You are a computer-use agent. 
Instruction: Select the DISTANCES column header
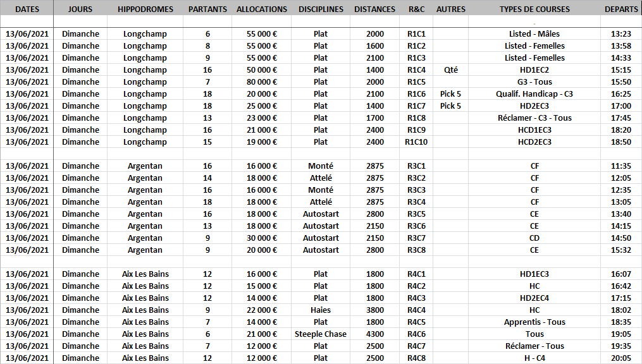click(374, 9)
